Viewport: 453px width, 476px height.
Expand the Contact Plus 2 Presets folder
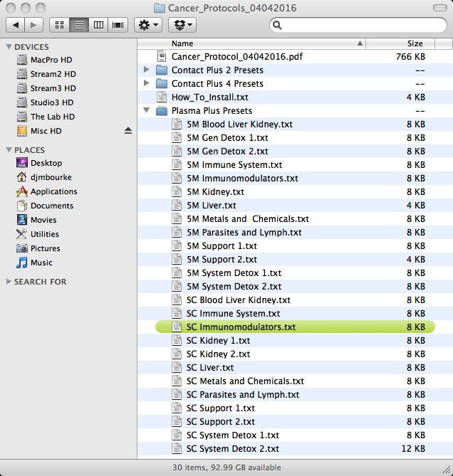pyautogui.click(x=147, y=70)
